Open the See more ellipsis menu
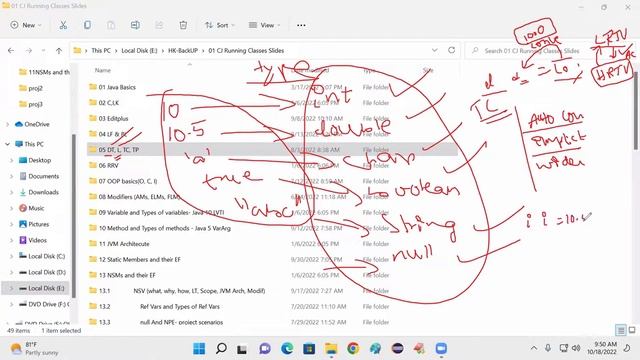 point(301,25)
